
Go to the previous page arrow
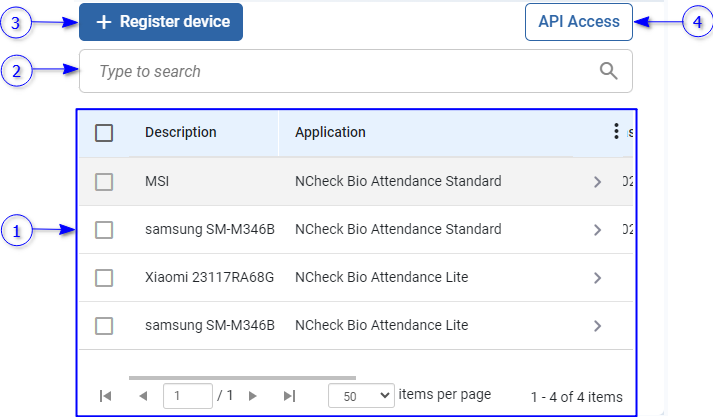tap(143, 396)
